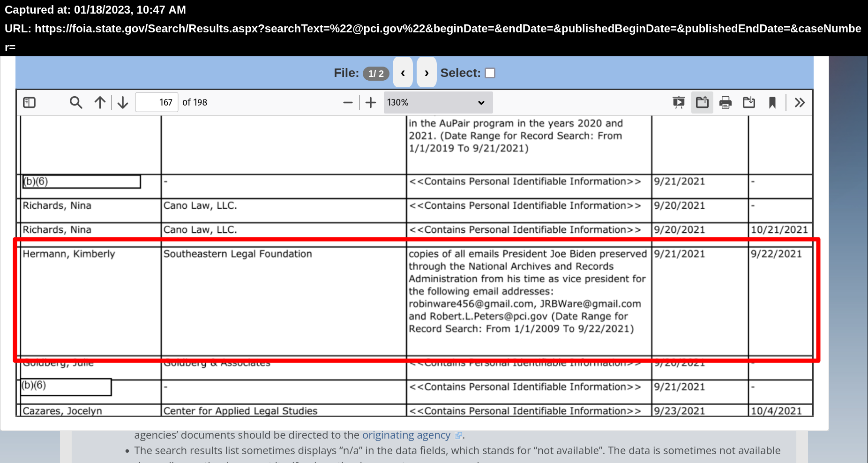This screenshot has height=463, width=868.
Task: Advance to the next file
Action: tap(427, 73)
